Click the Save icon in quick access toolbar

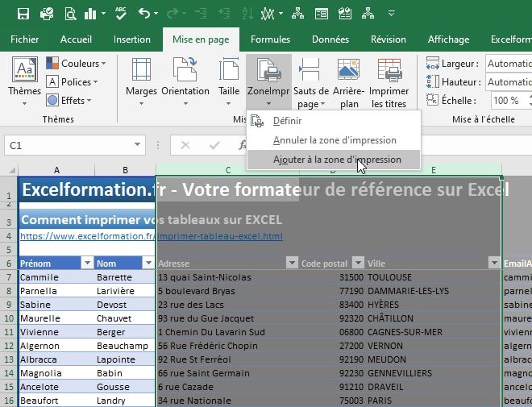point(23,13)
